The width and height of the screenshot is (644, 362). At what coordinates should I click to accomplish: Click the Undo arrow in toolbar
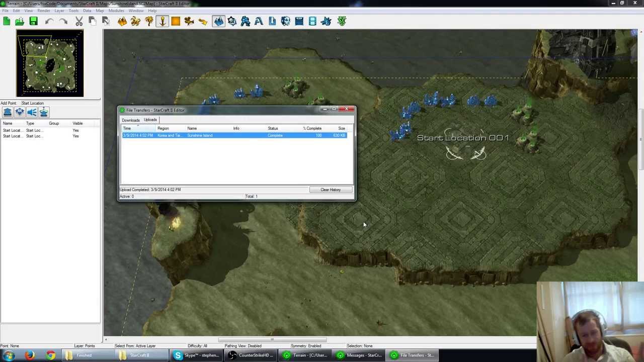49,21
